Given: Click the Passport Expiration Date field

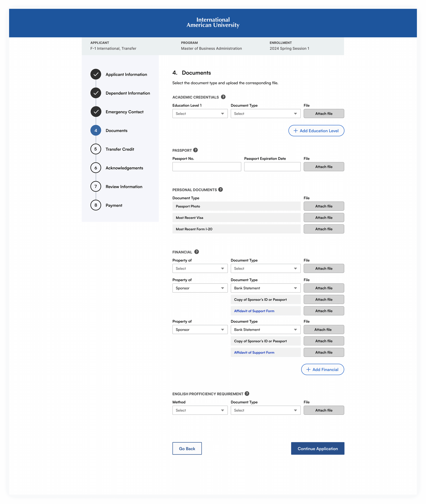Looking at the screenshot, I should pos(272,167).
